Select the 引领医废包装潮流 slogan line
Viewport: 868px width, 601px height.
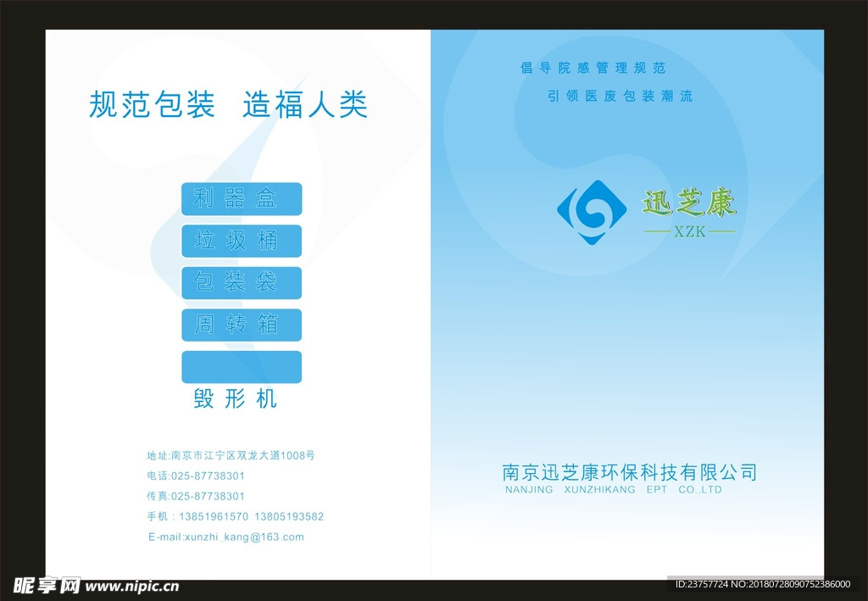620,96
